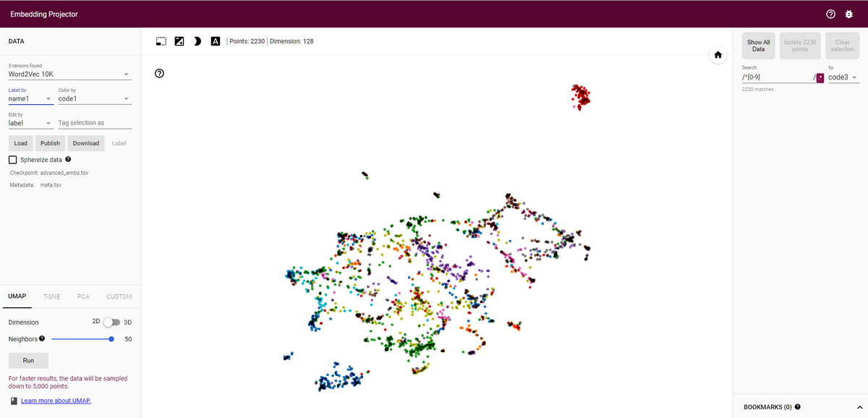The image size is (868, 418).
Task: Click the Load button
Action: point(21,143)
